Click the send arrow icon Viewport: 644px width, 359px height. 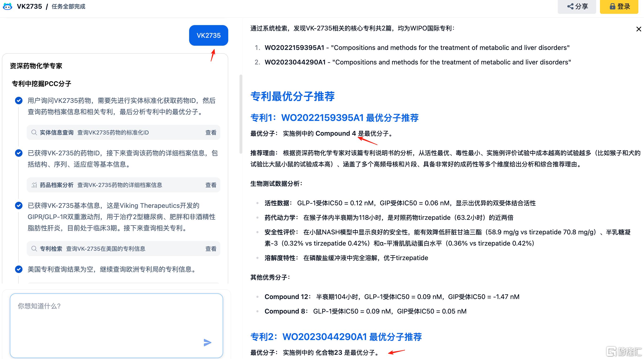(x=207, y=343)
